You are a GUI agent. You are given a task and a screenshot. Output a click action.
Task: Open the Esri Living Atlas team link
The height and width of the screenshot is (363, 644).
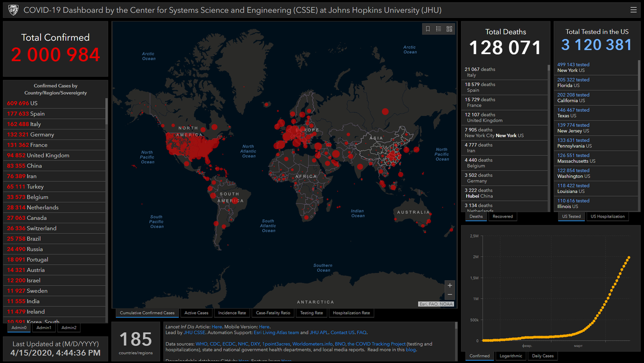276,332
